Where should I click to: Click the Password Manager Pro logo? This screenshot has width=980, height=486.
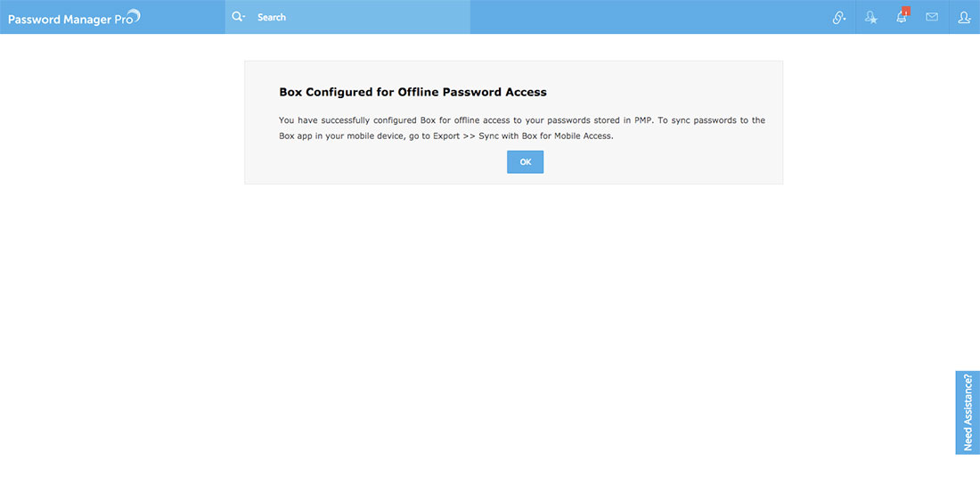click(74, 18)
